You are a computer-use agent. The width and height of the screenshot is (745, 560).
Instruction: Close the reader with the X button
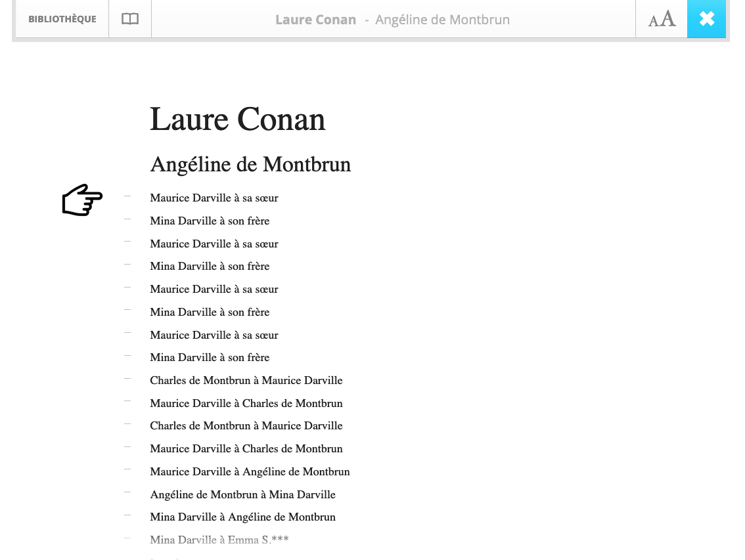(x=706, y=19)
